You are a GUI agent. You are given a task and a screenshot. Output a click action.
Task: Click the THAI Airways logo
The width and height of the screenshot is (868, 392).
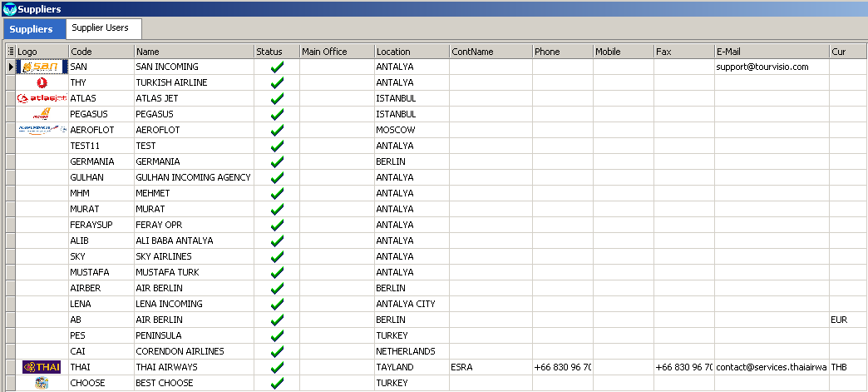coord(42,367)
